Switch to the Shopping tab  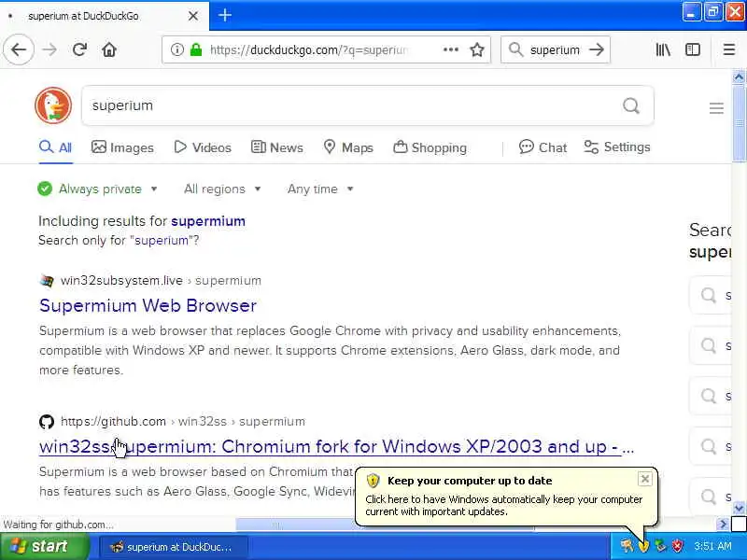pyautogui.click(x=430, y=147)
